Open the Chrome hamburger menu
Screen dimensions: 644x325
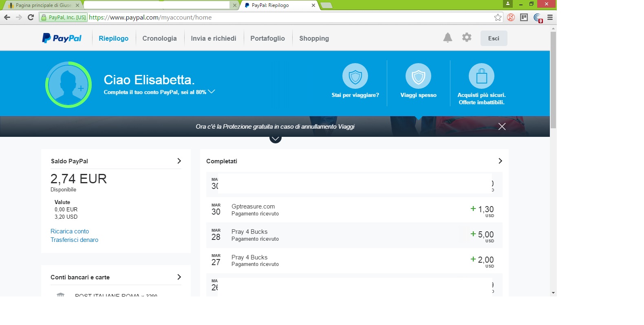[x=550, y=17]
